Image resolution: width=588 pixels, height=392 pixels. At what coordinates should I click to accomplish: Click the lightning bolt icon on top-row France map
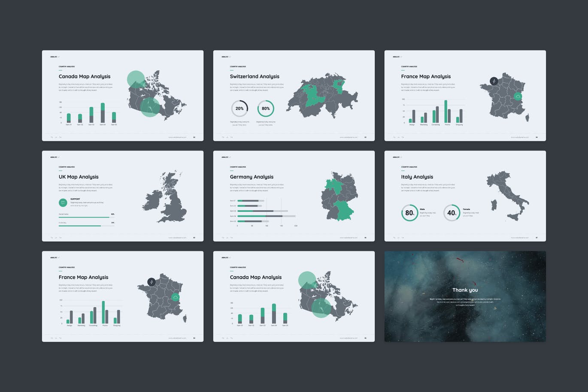coord(494,81)
